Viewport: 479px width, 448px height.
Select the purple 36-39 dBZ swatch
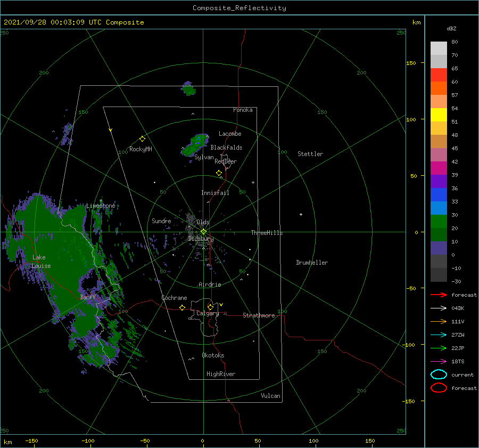click(439, 181)
